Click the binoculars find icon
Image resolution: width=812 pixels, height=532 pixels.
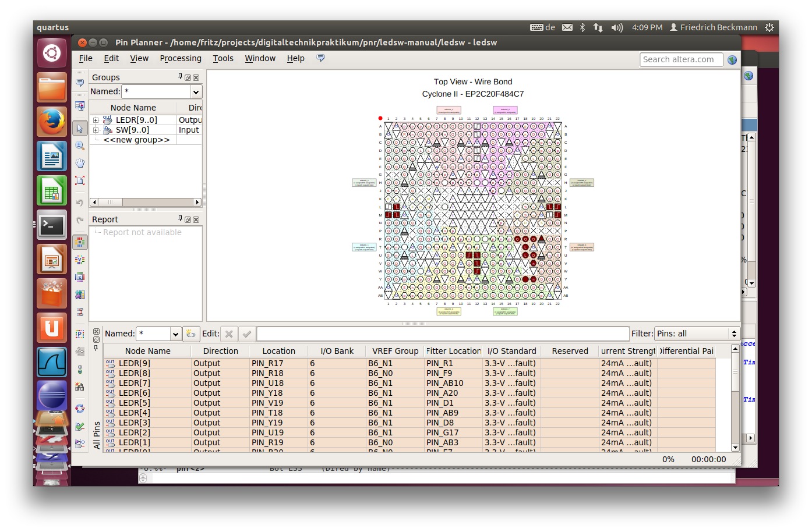(x=80, y=387)
